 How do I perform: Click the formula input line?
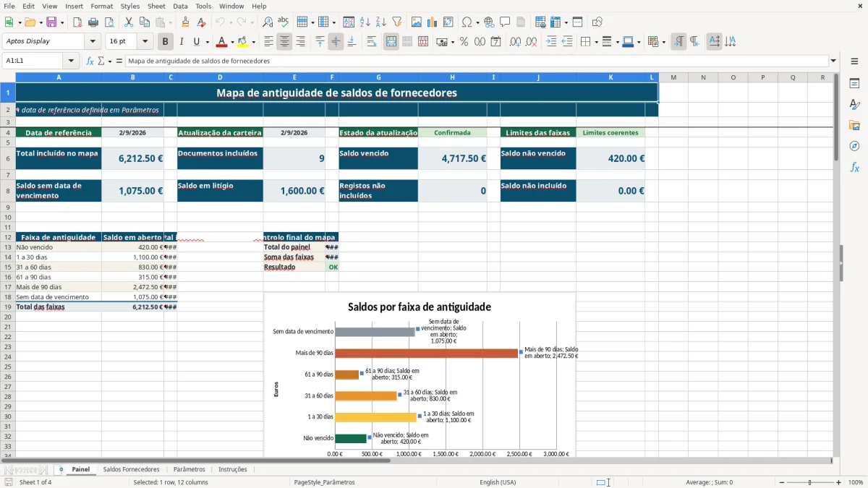tap(476, 61)
